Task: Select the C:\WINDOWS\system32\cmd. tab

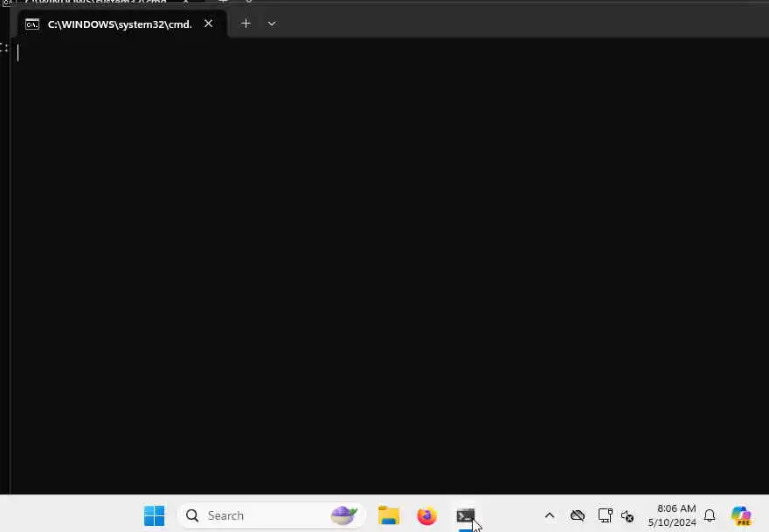Action: [x=122, y=24]
